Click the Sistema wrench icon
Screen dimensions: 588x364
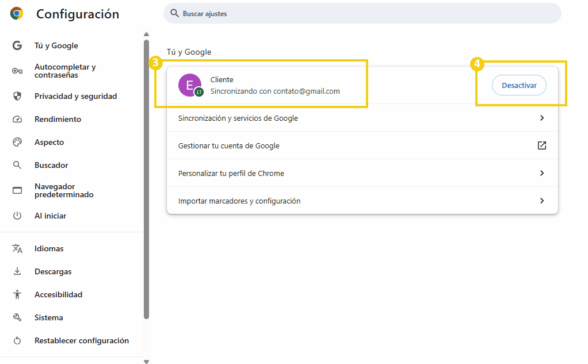point(17,317)
